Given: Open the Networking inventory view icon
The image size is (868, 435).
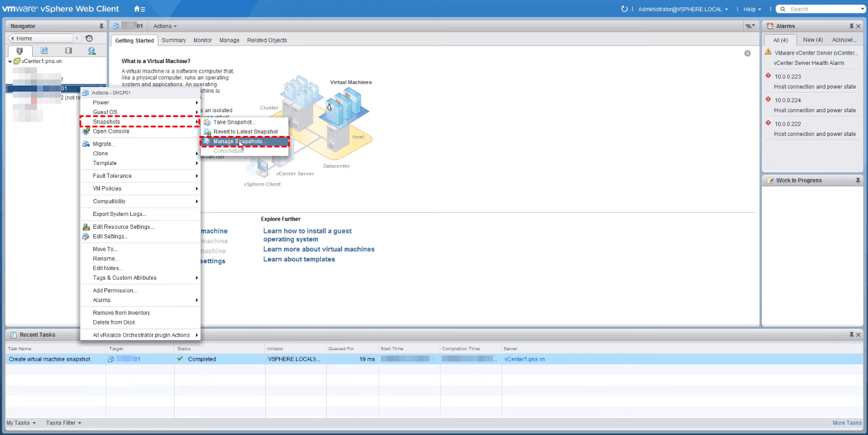Looking at the screenshot, I should click(x=92, y=51).
